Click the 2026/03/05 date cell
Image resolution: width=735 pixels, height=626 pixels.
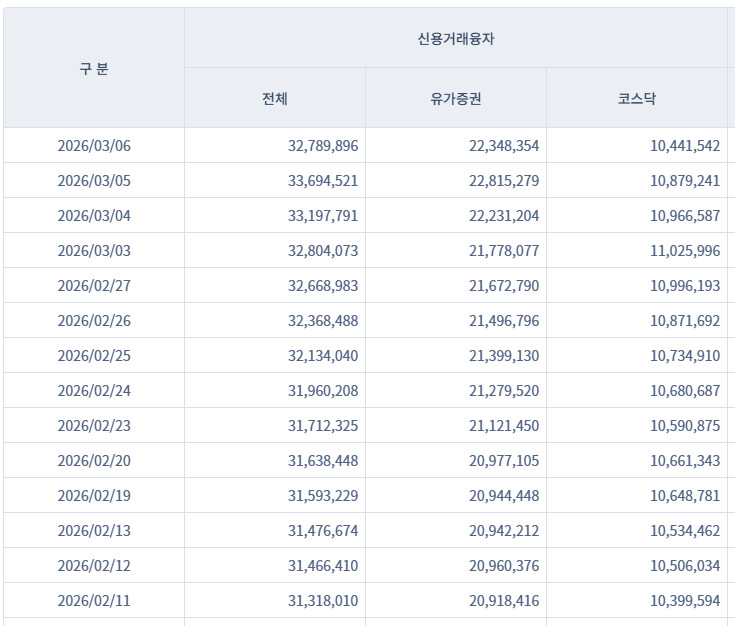[94, 181]
